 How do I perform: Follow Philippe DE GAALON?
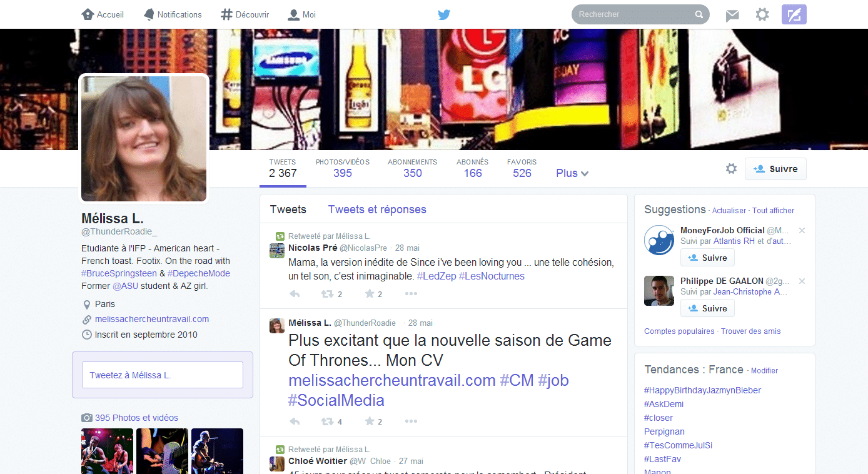click(x=707, y=308)
